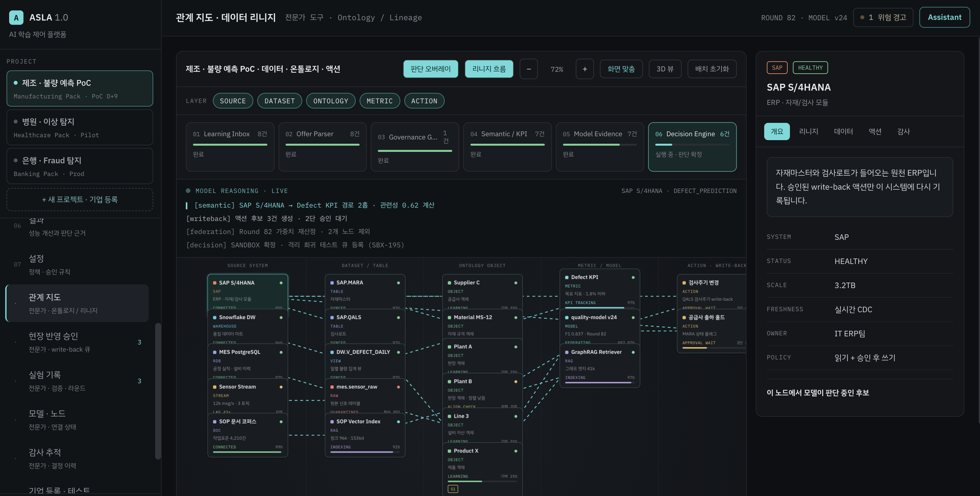Screen dimensions: 980x496
Task: Switch to the 데이터 detail tab
Action: (843, 131)
